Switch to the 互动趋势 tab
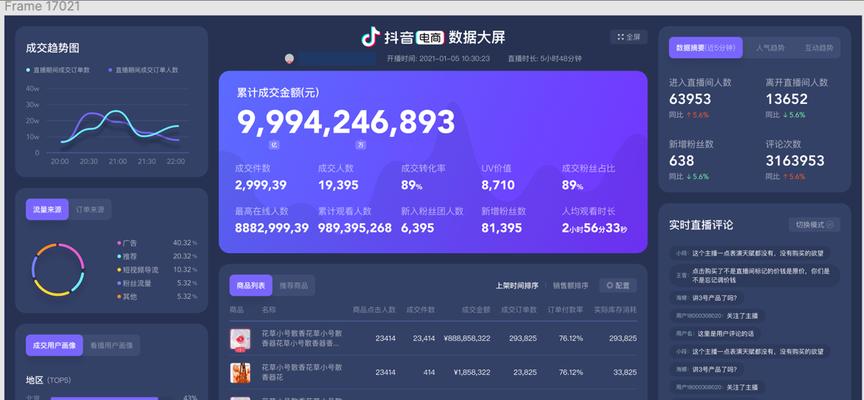This screenshot has width=864, height=400. (819, 48)
